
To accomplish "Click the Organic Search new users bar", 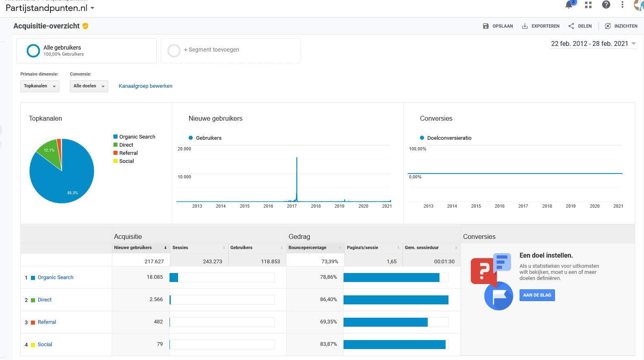I will pyautogui.click(x=174, y=278).
